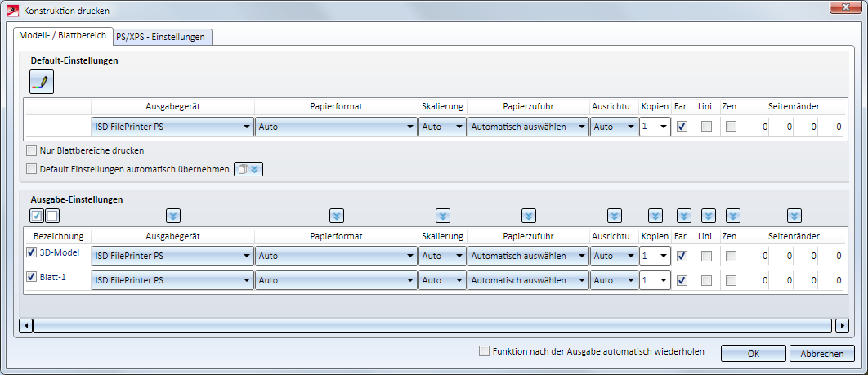The height and width of the screenshot is (375, 868).
Task: Apply default Papierformat using double-arrow icon
Action: (x=336, y=216)
